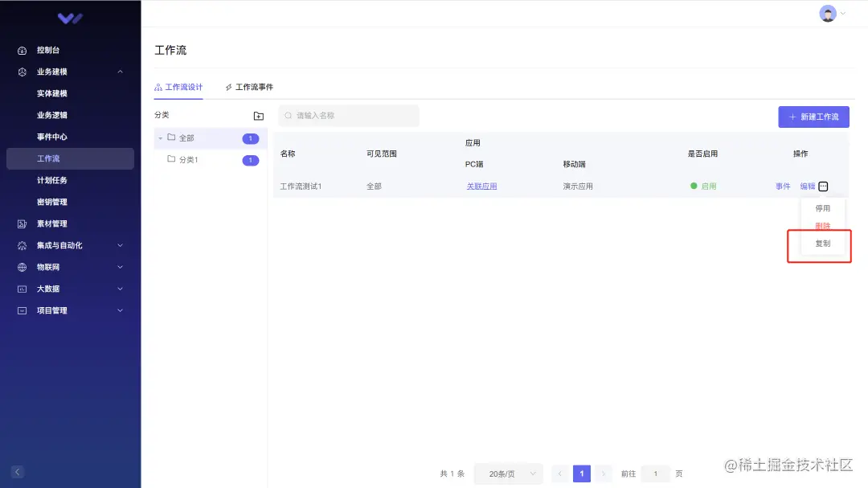The image size is (868, 488).
Task: Click the 名称 column header
Action: (x=288, y=154)
